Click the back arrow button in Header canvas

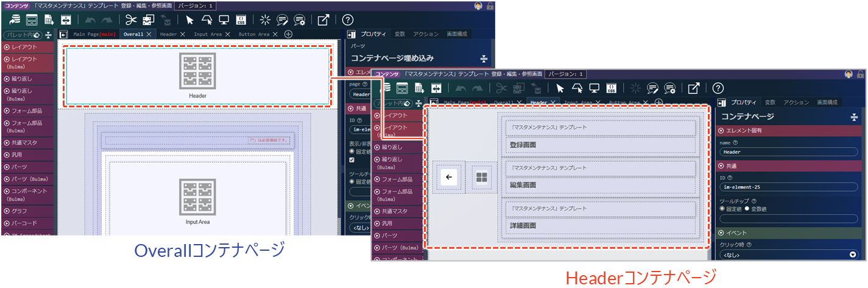(x=448, y=178)
